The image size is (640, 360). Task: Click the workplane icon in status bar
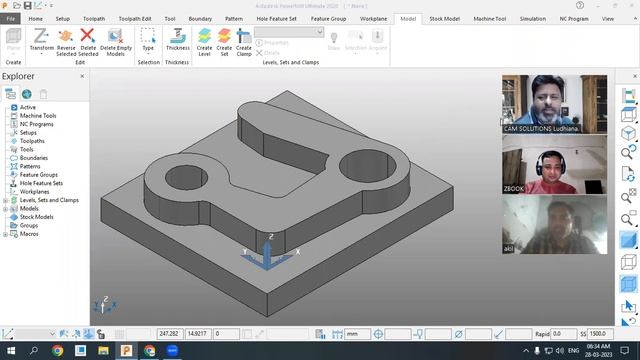(8, 334)
